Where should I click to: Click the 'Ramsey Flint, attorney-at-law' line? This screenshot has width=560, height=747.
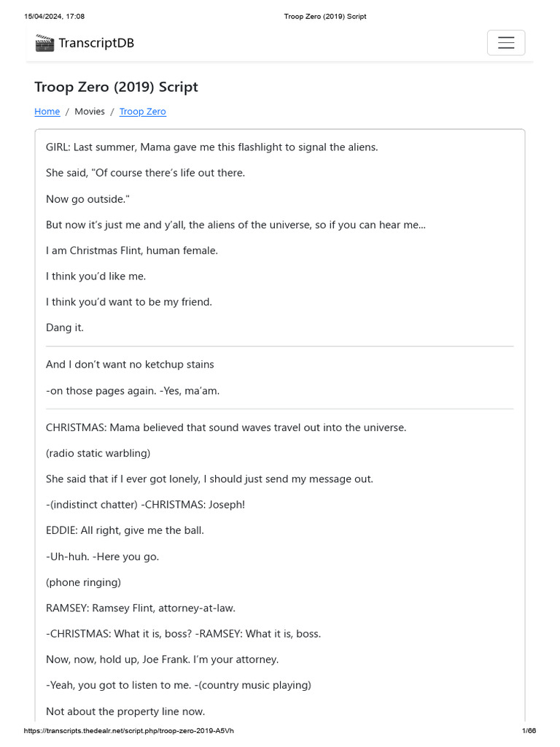[141, 608]
